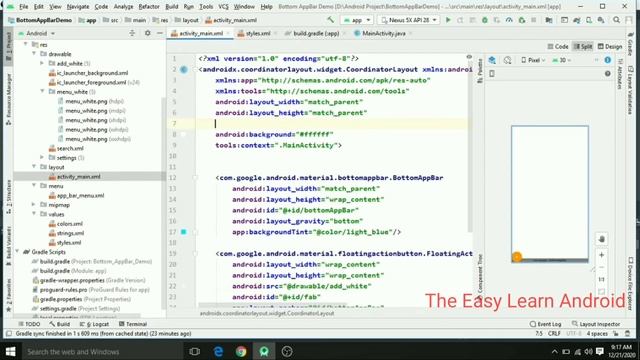
Task: Click the orange FAB in layout preview
Action: click(517, 257)
